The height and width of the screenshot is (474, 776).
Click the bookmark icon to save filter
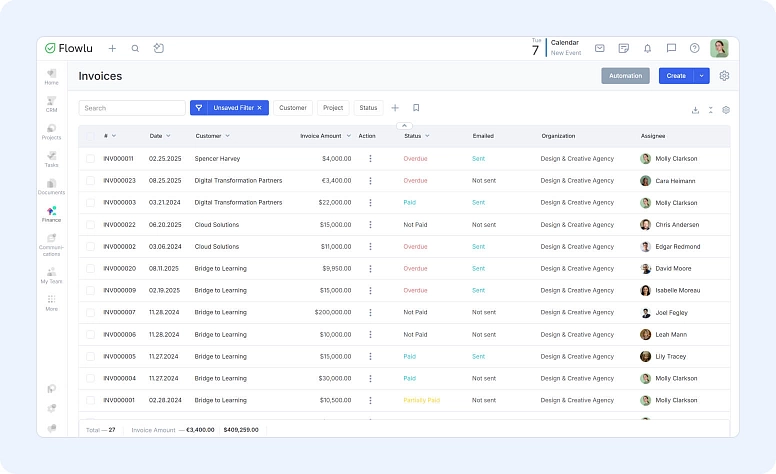(416, 108)
